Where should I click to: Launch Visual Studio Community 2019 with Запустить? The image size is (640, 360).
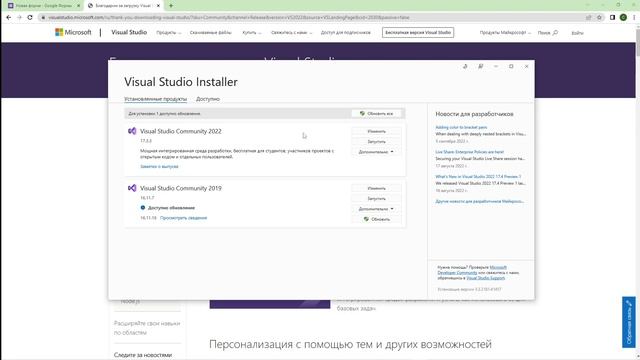coord(376,199)
